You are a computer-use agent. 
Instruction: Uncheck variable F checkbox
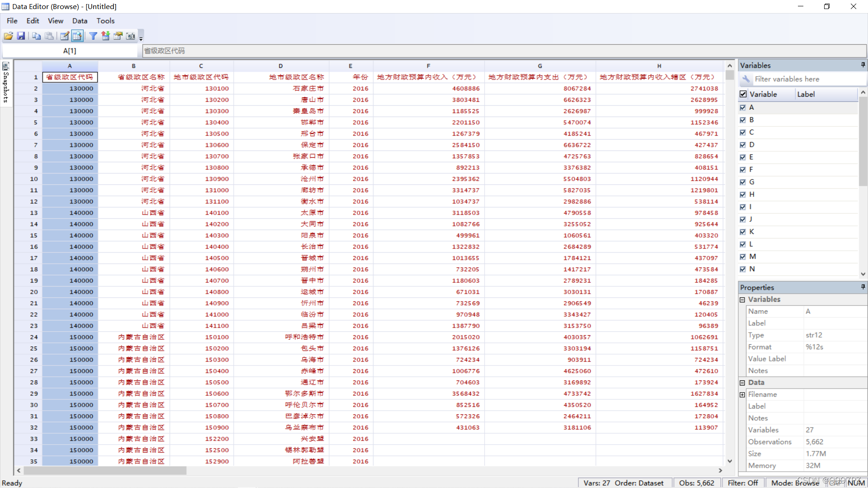743,170
